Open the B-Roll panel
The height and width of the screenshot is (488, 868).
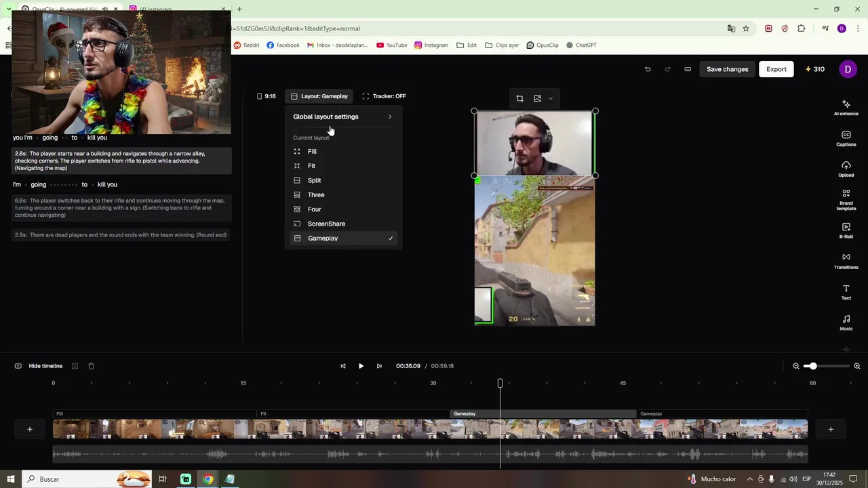click(846, 230)
